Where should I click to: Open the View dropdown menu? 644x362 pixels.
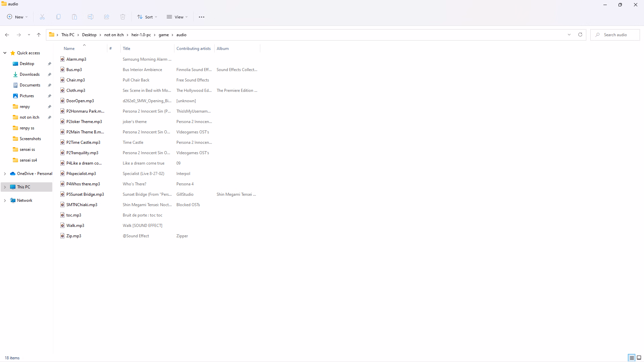[177, 17]
